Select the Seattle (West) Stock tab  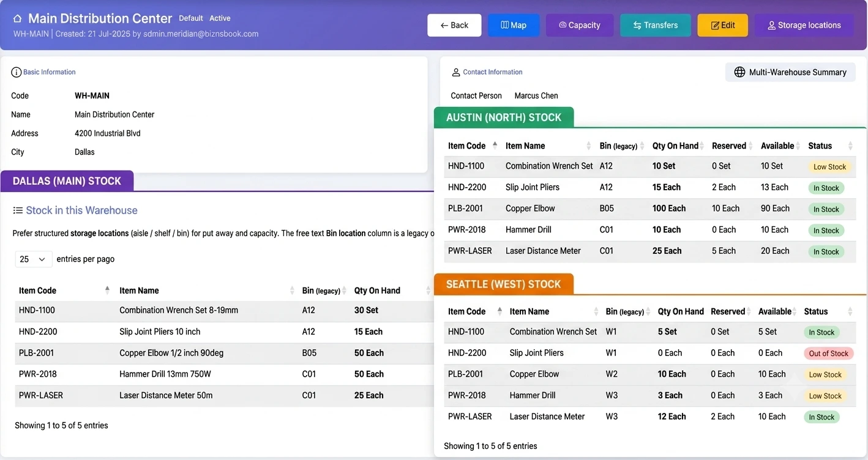coord(504,284)
